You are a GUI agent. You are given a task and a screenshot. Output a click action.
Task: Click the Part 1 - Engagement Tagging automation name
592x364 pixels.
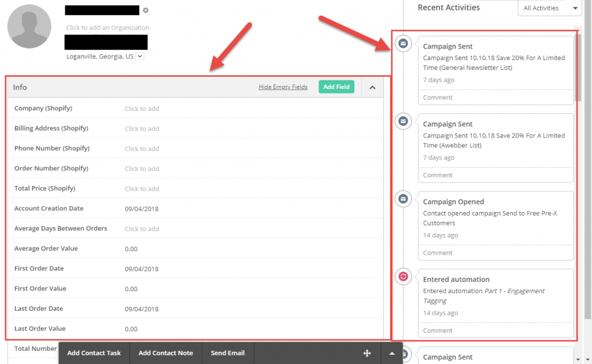point(484,296)
